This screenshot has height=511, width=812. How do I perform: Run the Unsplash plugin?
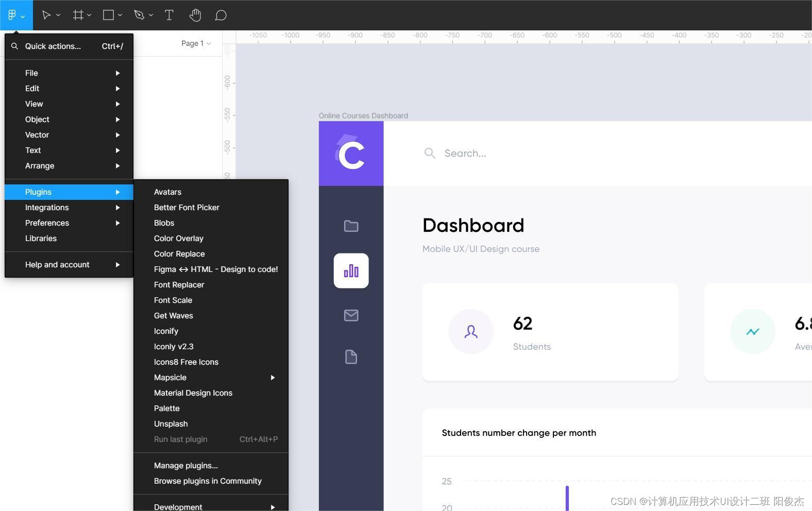coord(211,424)
